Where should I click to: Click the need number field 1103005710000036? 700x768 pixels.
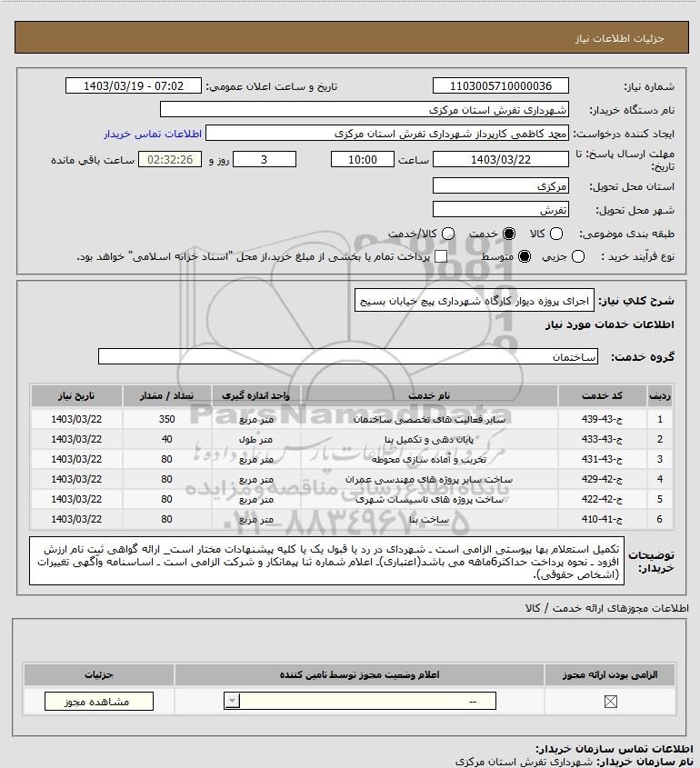click(x=501, y=85)
